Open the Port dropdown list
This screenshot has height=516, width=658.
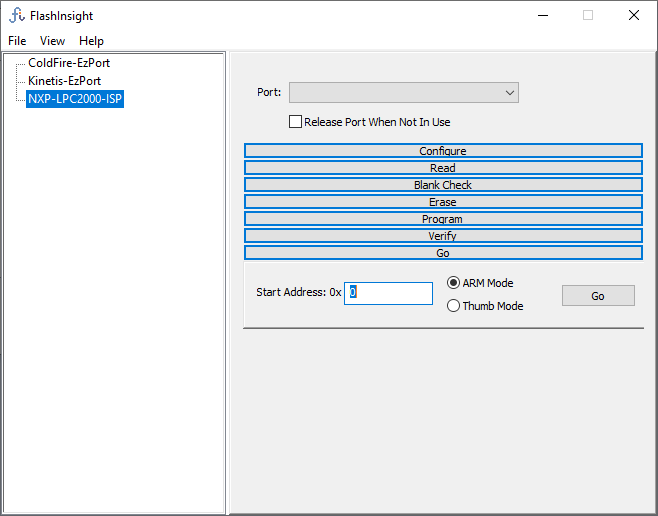(403, 93)
